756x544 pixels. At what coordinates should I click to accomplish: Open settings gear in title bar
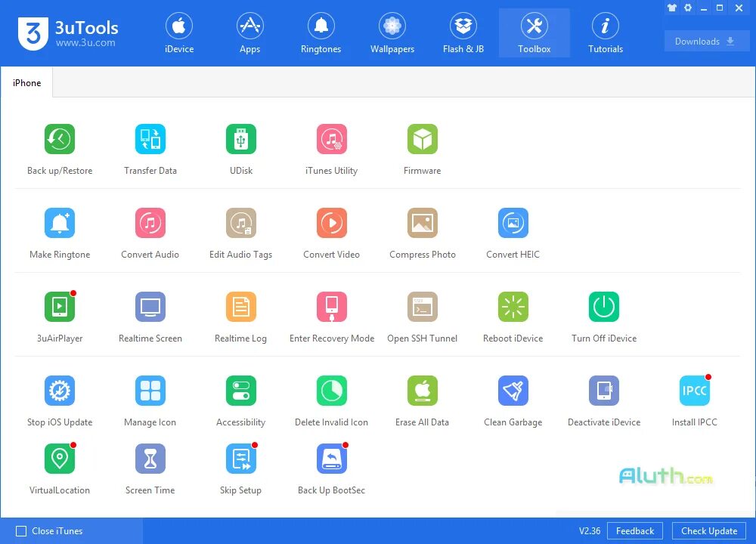[x=688, y=8]
